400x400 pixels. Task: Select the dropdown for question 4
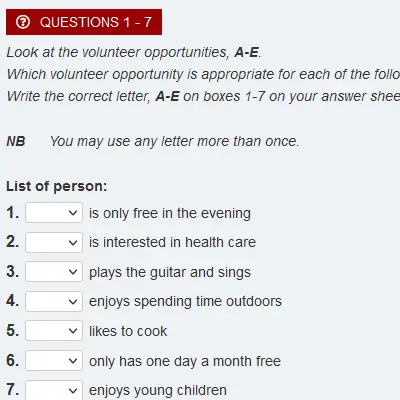click(54, 301)
